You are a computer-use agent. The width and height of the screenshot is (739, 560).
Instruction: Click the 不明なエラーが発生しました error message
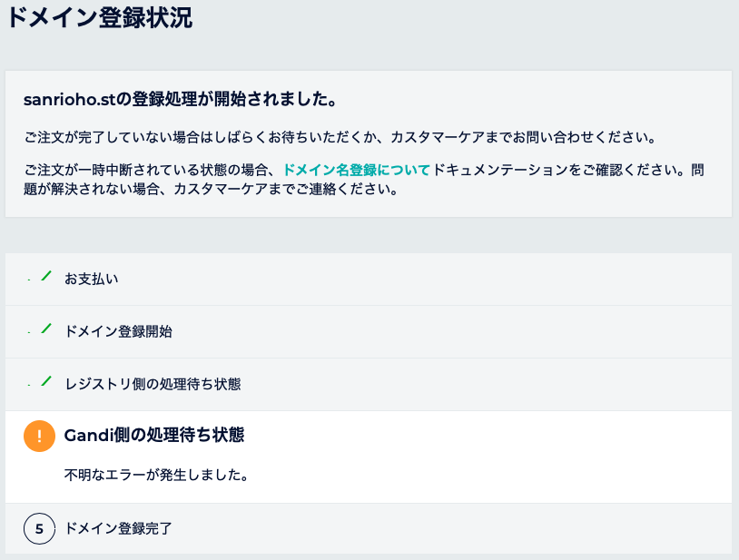(x=156, y=475)
